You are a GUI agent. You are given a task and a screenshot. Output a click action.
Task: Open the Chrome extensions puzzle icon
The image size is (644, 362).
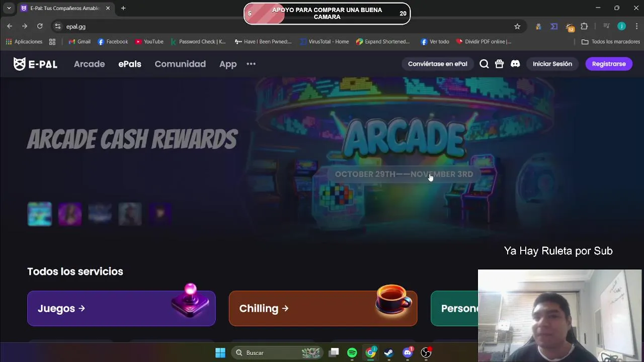(584, 26)
